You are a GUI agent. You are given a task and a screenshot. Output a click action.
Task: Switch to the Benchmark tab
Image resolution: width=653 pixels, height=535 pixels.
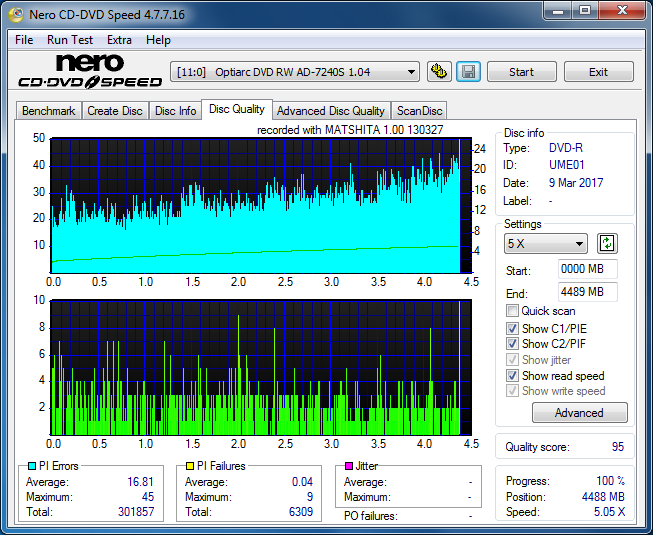coord(49,111)
